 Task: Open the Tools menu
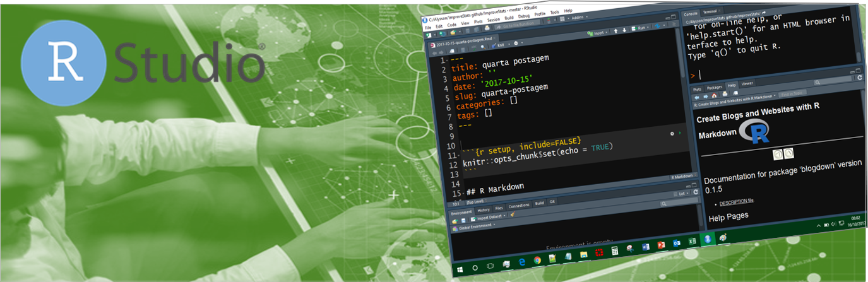click(555, 13)
